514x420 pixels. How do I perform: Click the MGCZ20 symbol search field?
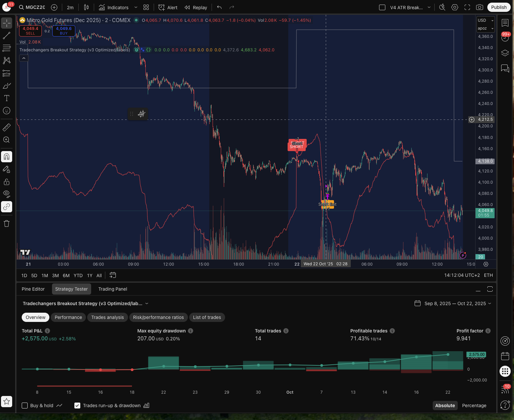click(x=35, y=7)
